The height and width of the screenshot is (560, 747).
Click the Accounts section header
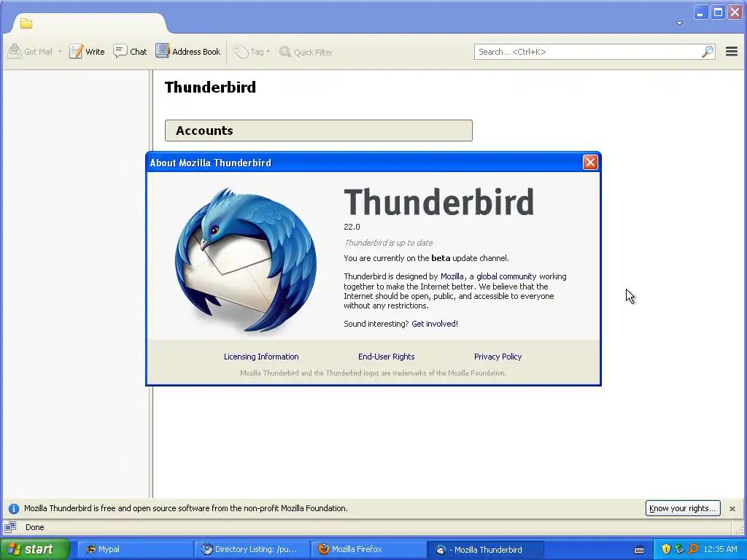click(318, 131)
